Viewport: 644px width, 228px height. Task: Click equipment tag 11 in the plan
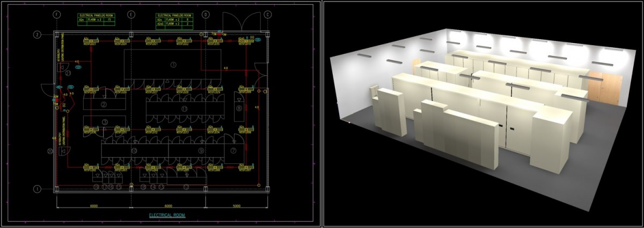pyautogui.click(x=184, y=108)
